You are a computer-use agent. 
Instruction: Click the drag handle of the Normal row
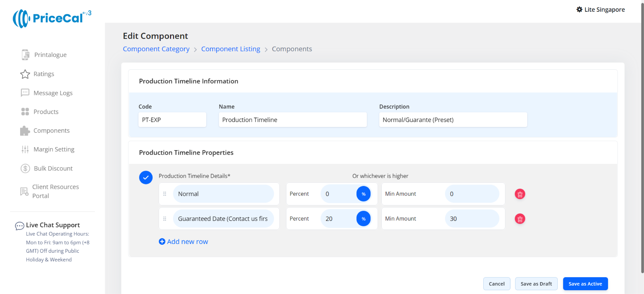(x=165, y=194)
